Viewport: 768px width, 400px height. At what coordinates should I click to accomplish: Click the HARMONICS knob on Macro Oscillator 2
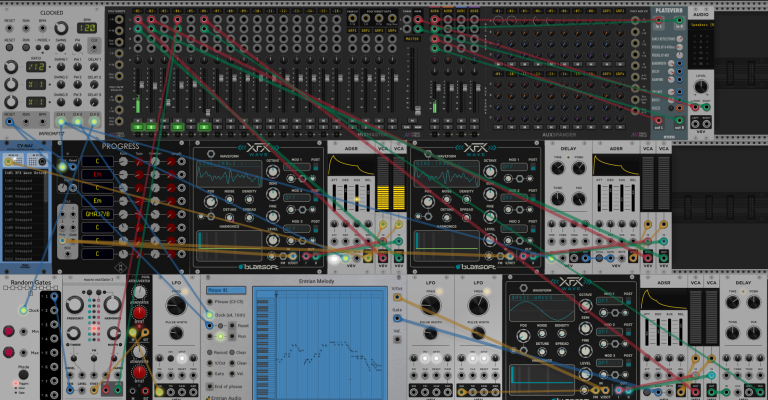[112, 305]
